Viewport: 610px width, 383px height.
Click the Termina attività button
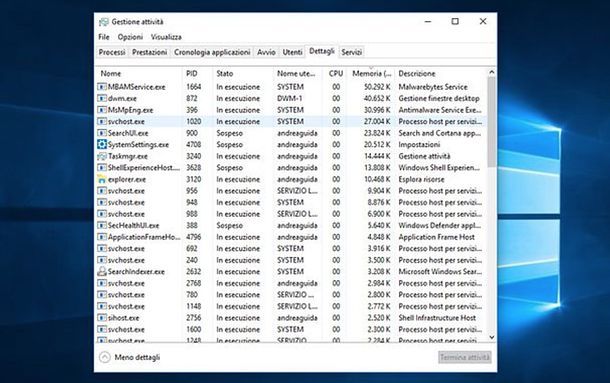(465, 357)
